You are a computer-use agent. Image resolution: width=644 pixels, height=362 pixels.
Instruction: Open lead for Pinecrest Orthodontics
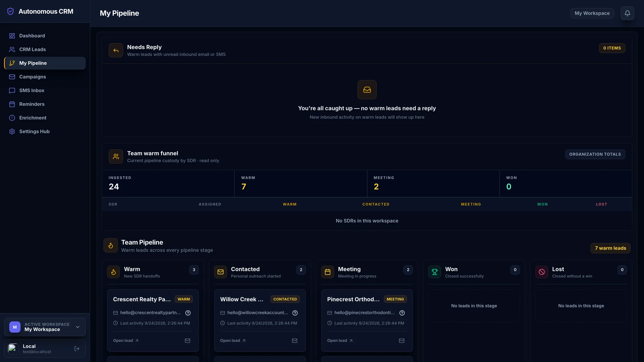(340, 341)
